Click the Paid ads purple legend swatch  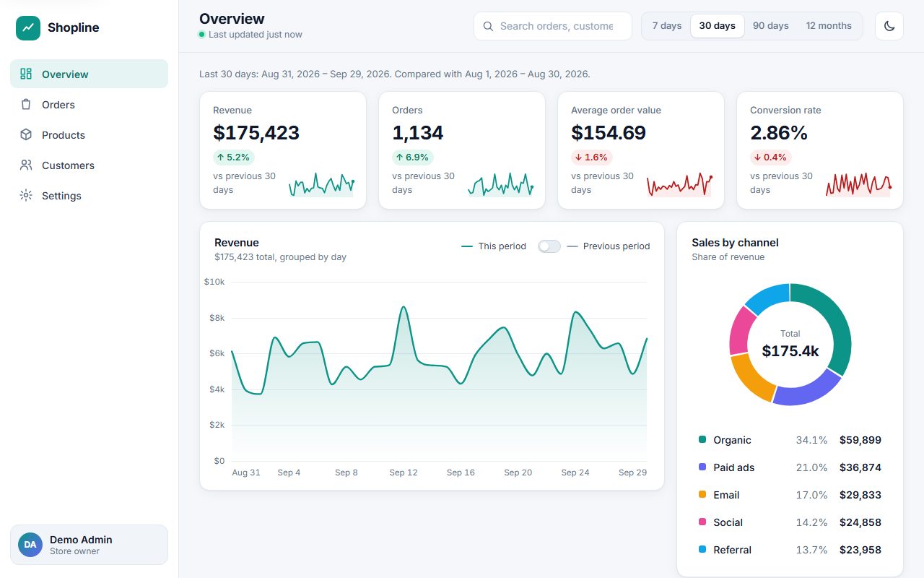[702, 467]
